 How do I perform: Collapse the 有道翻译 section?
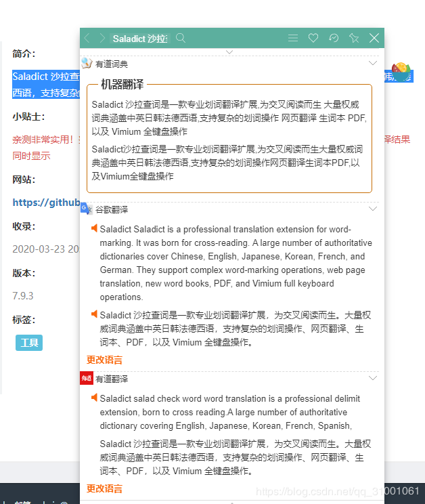(x=373, y=378)
